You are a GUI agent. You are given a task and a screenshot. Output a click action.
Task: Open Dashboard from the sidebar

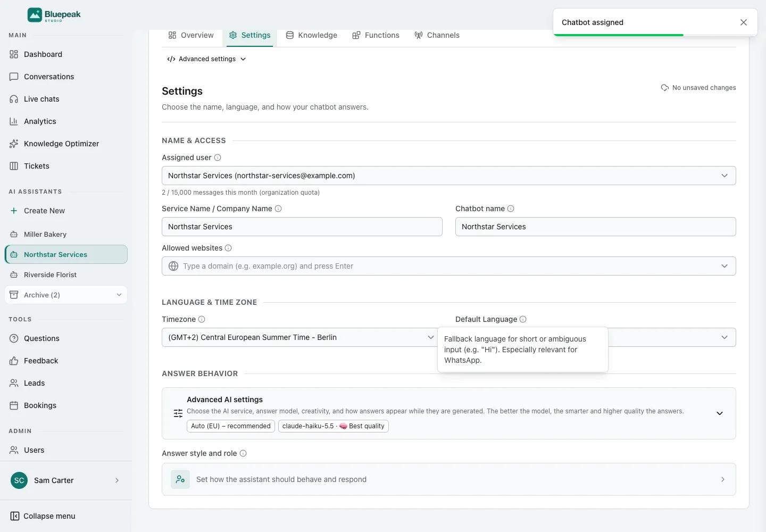(x=66, y=54)
